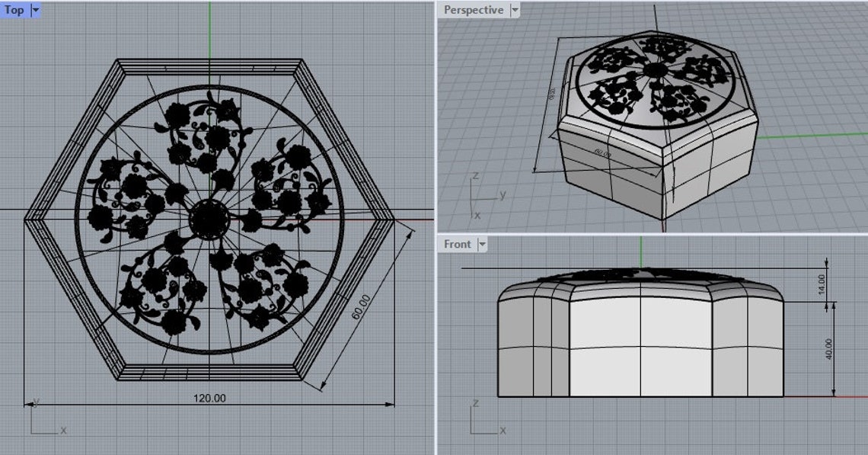
Task: Click the Top viewport label
Action: (x=14, y=11)
